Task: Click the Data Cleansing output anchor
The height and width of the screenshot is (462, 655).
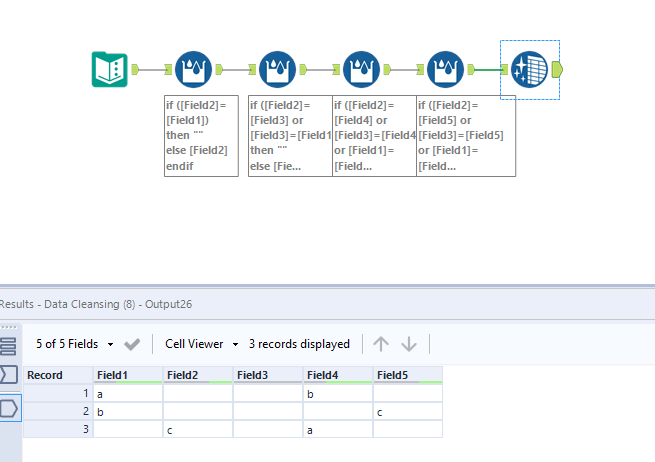Action: [557, 69]
